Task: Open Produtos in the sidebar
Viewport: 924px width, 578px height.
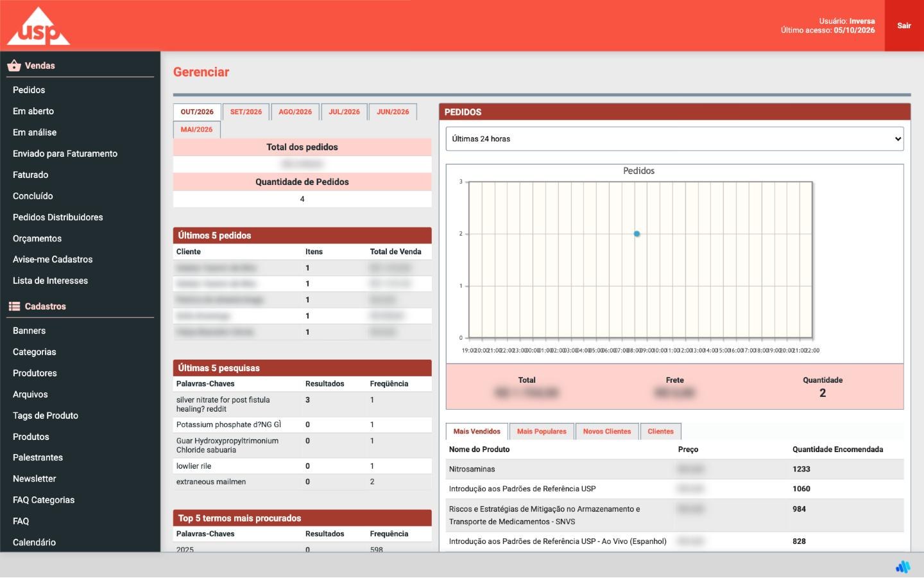Action: click(31, 437)
